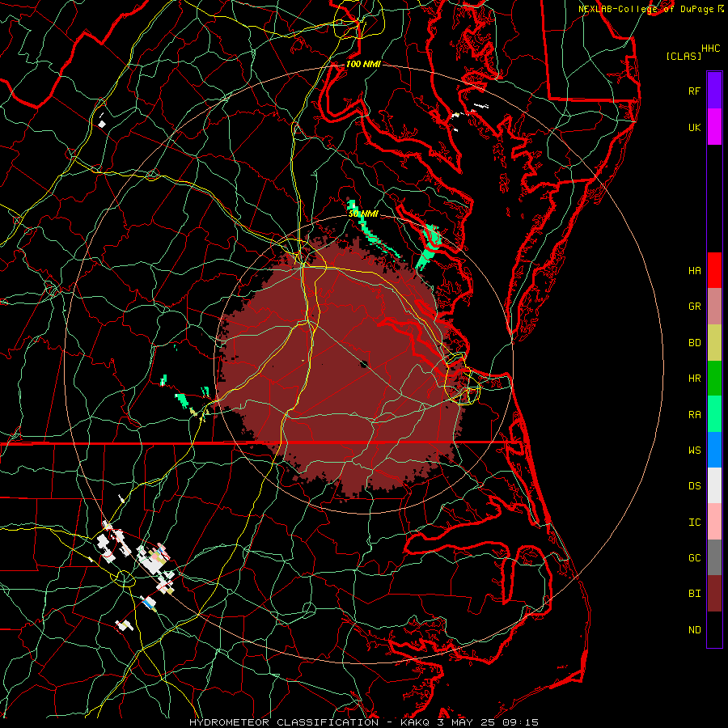Click the Hydrometeor Classification KAKQ title text
This screenshot has width=728, height=728.
pyautogui.click(x=363, y=722)
